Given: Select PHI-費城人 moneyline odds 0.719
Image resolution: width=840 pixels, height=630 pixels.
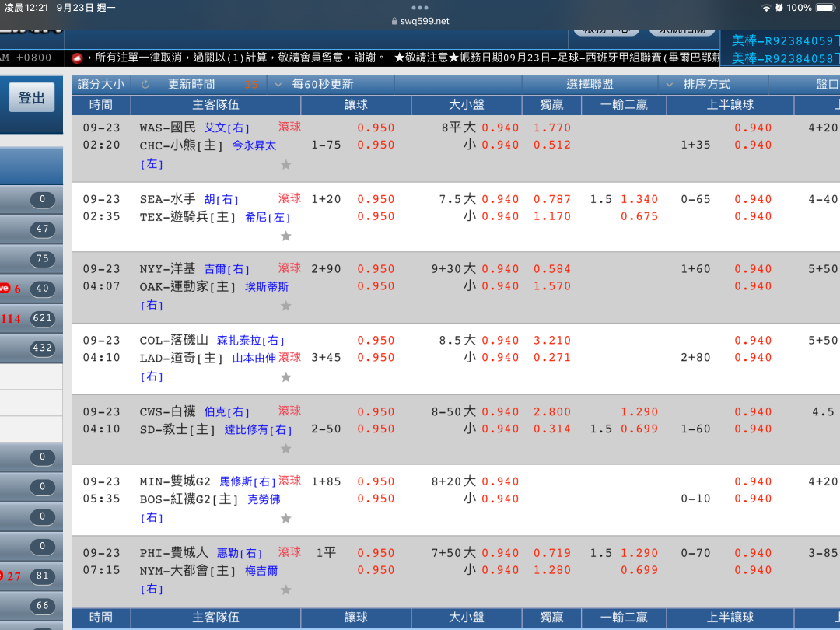Looking at the screenshot, I should pyautogui.click(x=551, y=553).
